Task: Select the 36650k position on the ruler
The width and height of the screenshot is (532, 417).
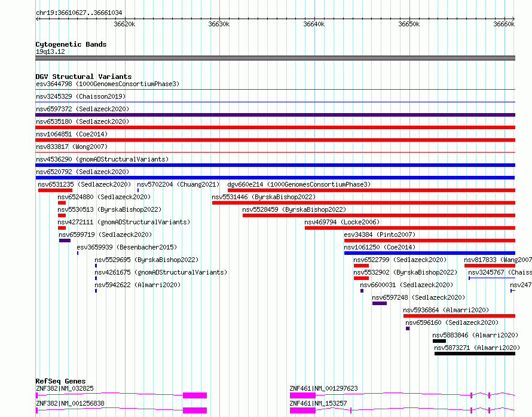Action: tap(409, 24)
